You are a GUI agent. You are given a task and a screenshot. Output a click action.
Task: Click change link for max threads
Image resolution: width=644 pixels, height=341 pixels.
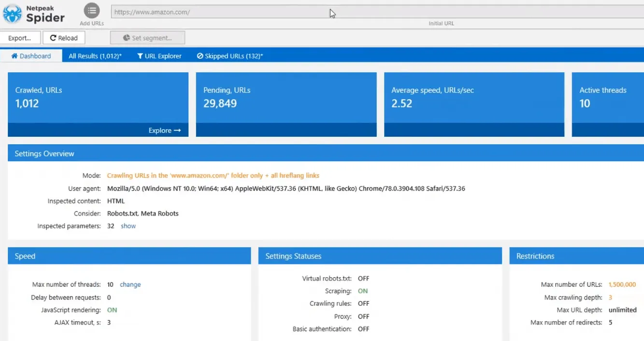pos(130,284)
